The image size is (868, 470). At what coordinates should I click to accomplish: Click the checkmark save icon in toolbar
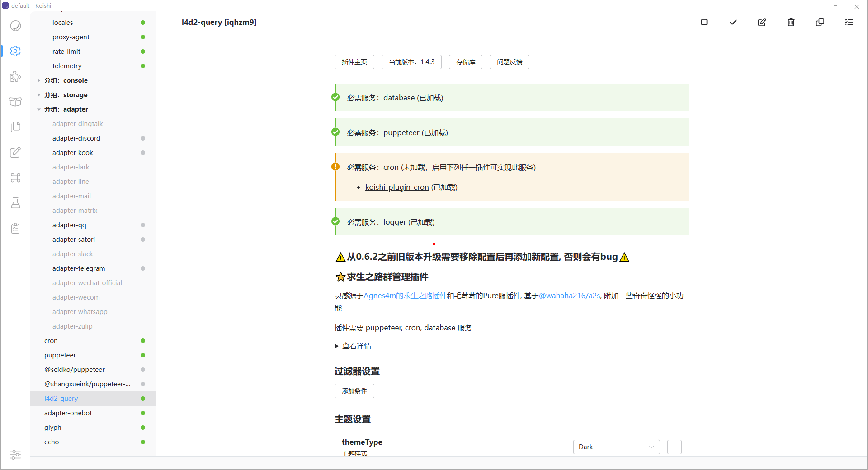(x=733, y=22)
